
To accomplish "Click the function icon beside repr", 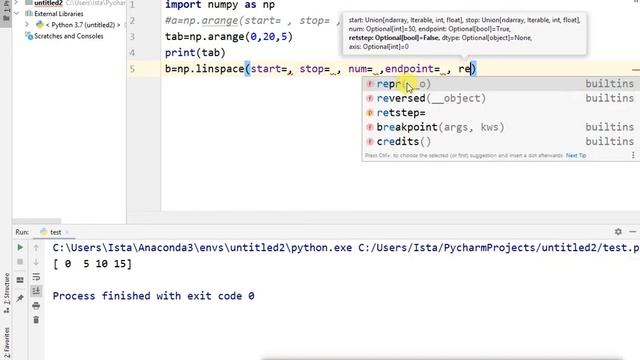I will 370,84.
